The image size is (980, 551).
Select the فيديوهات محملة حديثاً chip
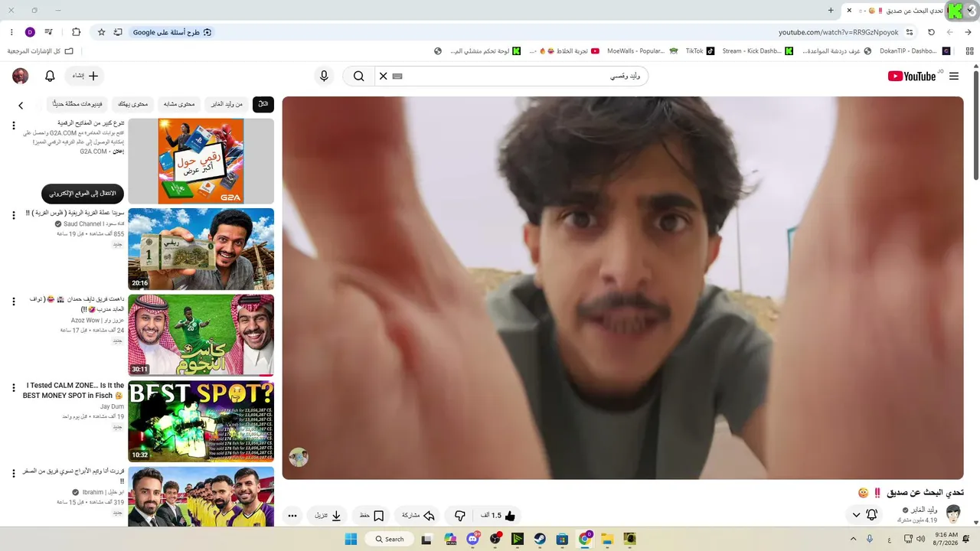pos(77,104)
